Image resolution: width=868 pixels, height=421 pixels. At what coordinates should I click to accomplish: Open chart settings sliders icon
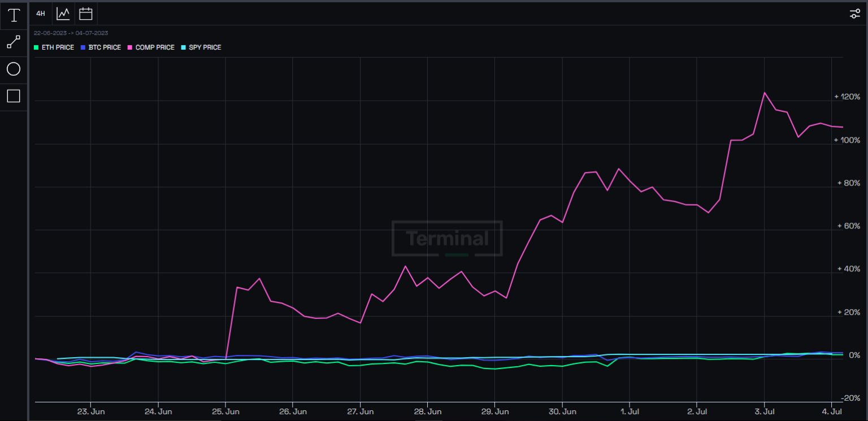click(855, 14)
